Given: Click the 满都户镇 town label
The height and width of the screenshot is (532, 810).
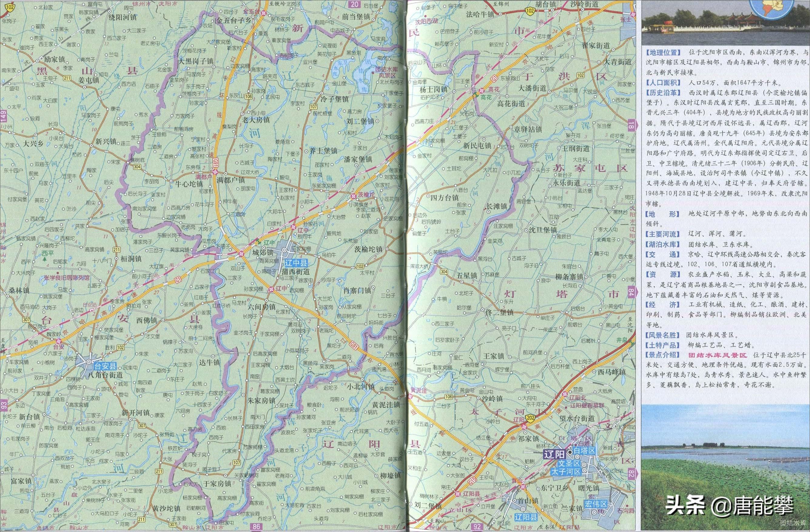Looking at the screenshot, I should (231, 180).
